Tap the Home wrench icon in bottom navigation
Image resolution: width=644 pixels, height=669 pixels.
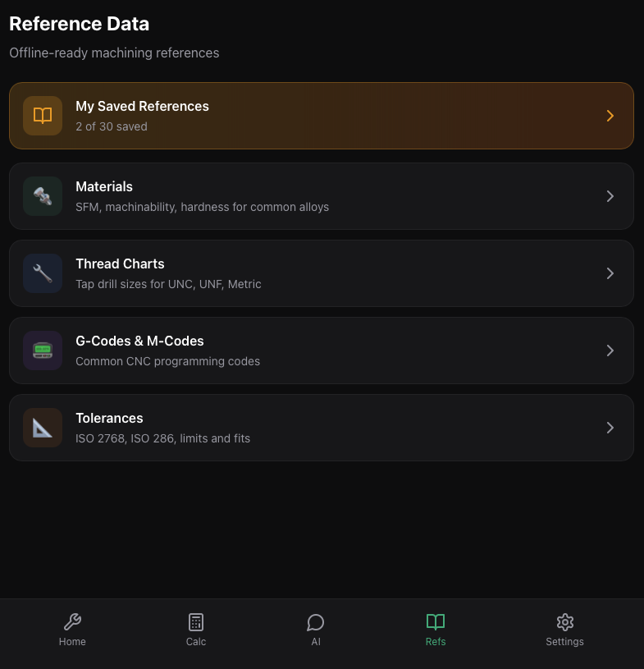(72, 622)
